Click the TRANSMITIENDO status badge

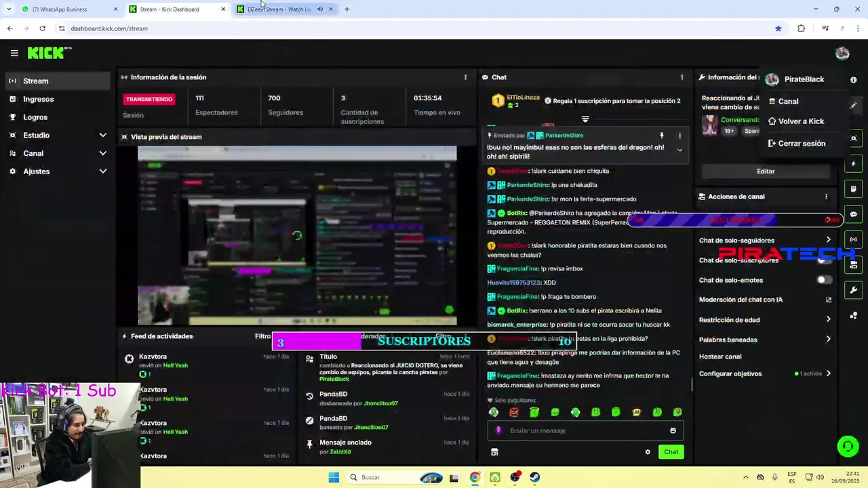pos(149,99)
